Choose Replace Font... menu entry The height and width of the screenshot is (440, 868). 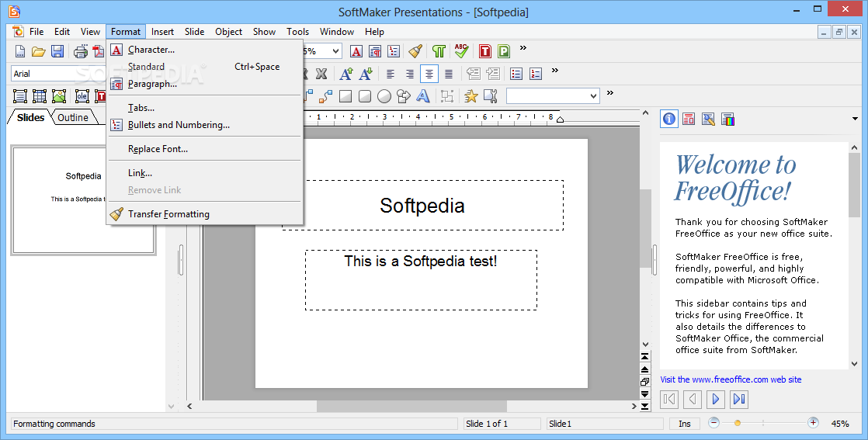tap(205, 149)
